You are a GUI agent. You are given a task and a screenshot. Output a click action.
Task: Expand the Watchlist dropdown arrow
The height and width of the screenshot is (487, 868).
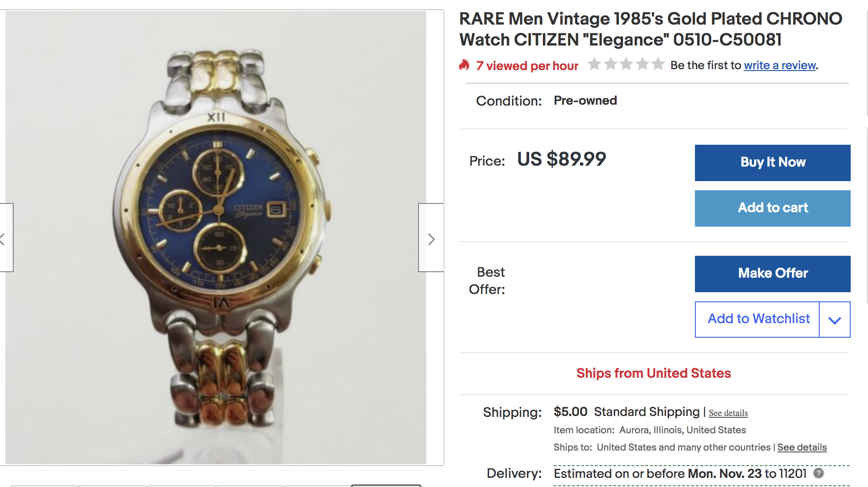pyautogui.click(x=834, y=320)
